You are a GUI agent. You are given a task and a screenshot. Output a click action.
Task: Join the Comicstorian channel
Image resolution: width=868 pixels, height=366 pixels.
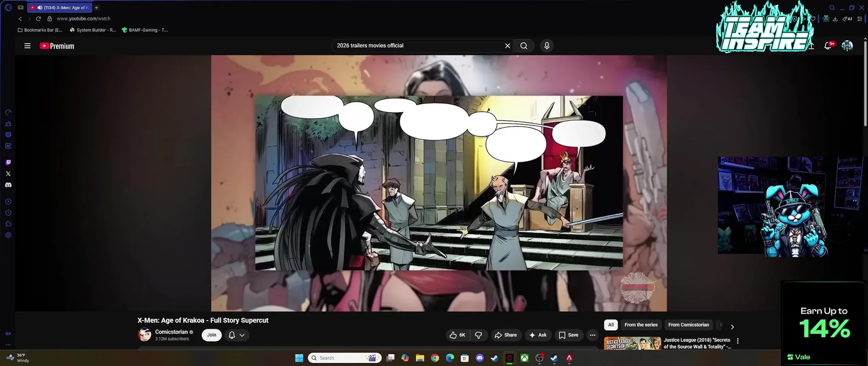[x=212, y=335]
